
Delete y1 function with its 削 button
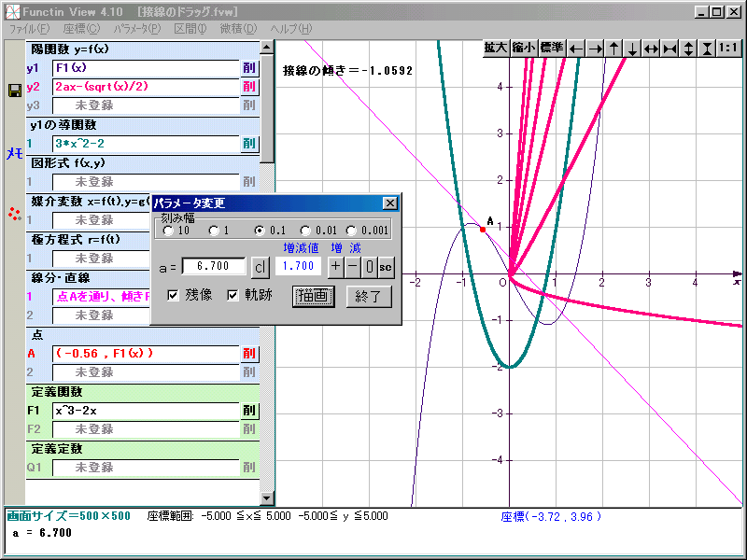tap(249, 67)
